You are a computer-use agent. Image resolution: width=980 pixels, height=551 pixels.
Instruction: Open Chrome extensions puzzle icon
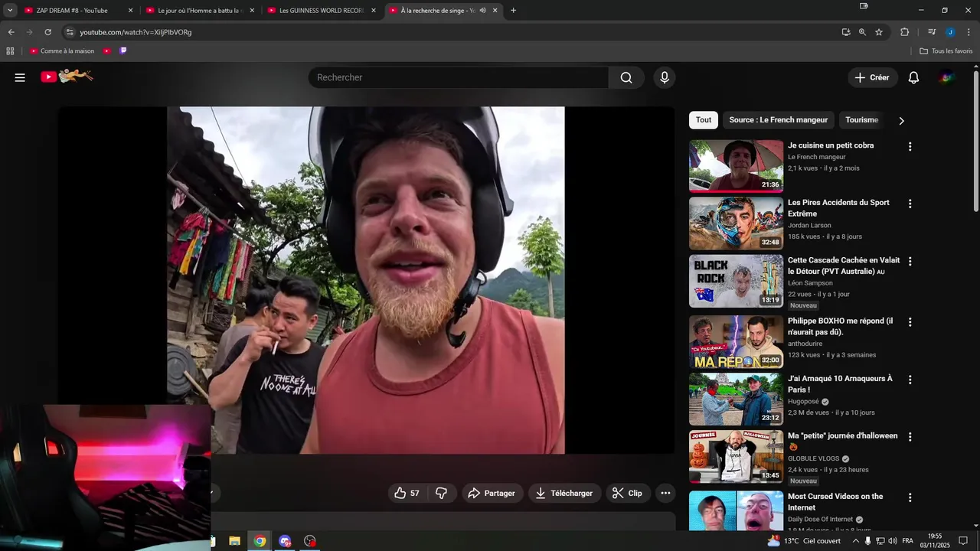[x=904, y=32]
